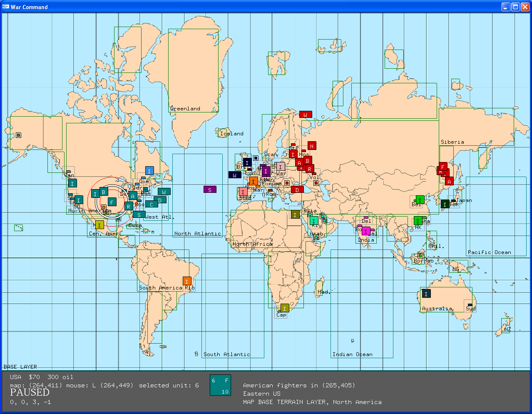Select the teal A unit near Detroit
The width and height of the screenshot is (532, 414).
pos(133,196)
